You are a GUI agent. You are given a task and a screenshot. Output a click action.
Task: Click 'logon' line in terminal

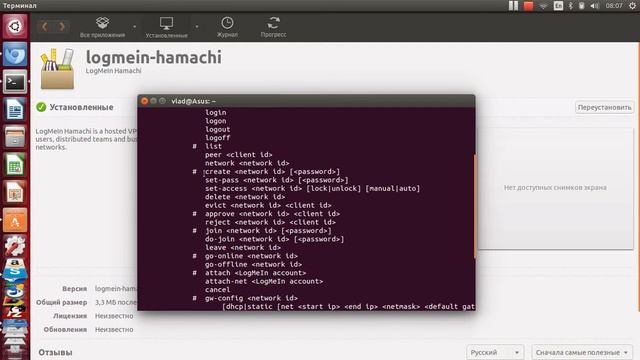(x=216, y=121)
